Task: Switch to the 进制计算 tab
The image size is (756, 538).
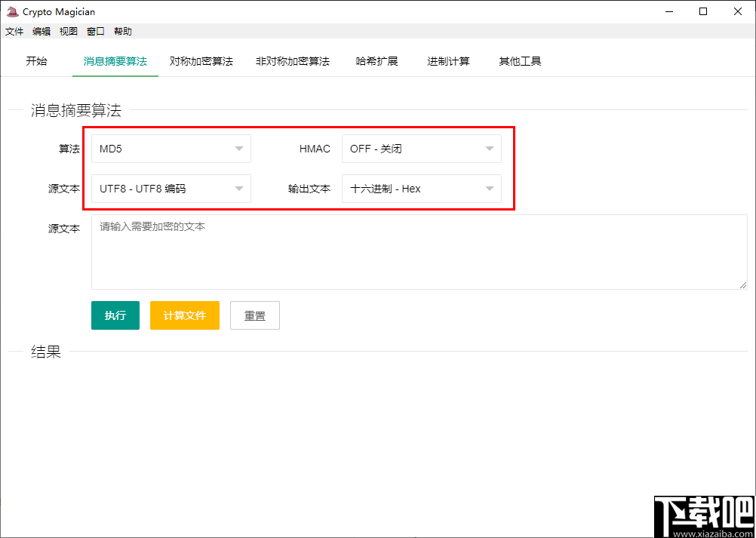Action: pos(448,60)
